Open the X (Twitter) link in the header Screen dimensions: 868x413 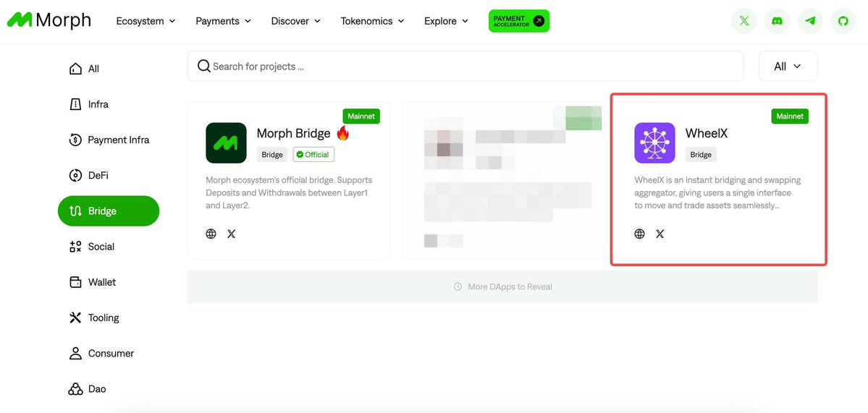tap(744, 21)
